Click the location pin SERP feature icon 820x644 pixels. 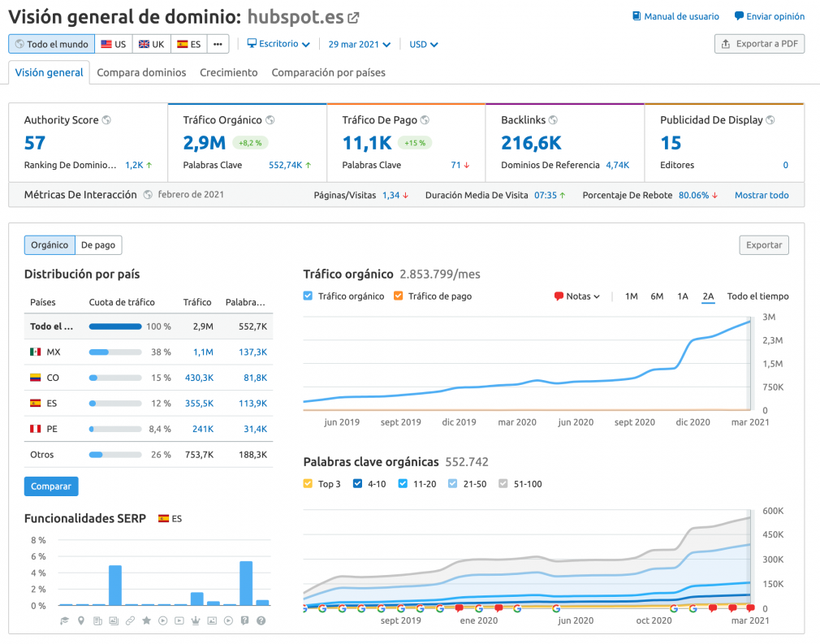point(81,620)
